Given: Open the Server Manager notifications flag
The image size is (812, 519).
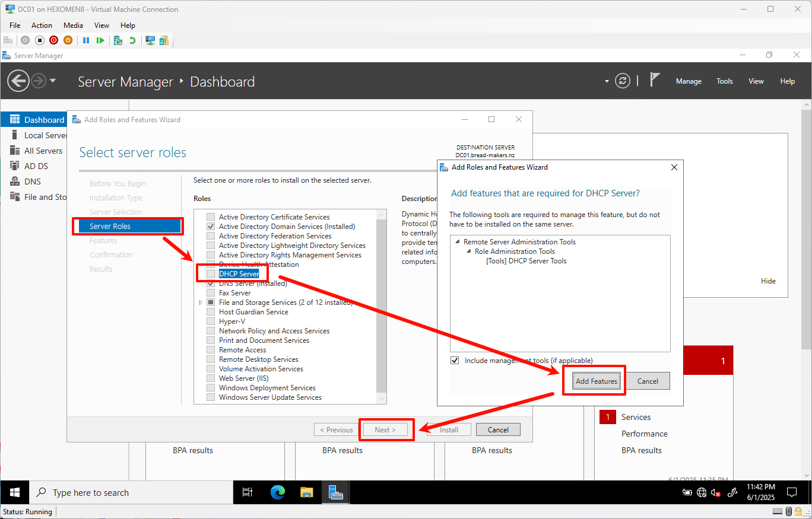Looking at the screenshot, I should 656,79.
